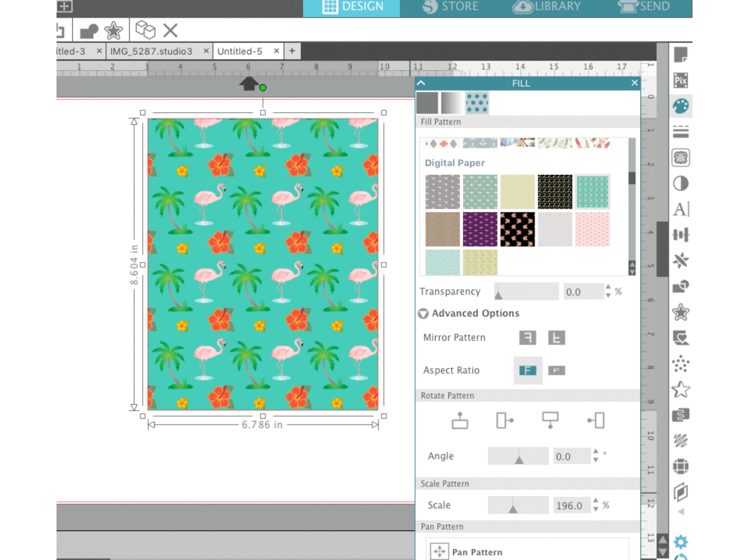Viewport: 749px width, 560px height.
Task: Open the LIBRARY menu
Action: (x=546, y=7)
